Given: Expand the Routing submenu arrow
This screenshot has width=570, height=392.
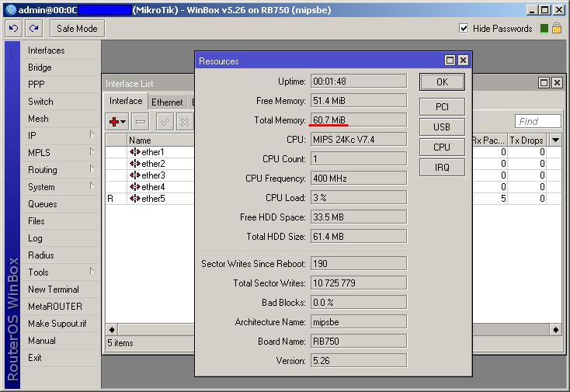Looking at the screenshot, I should click(x=92, y=169).
